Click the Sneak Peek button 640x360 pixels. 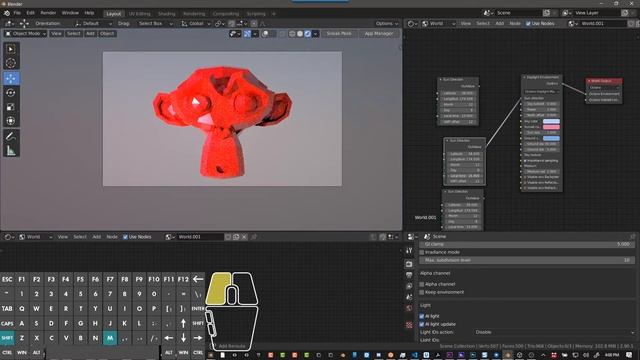tap(339, 34)
